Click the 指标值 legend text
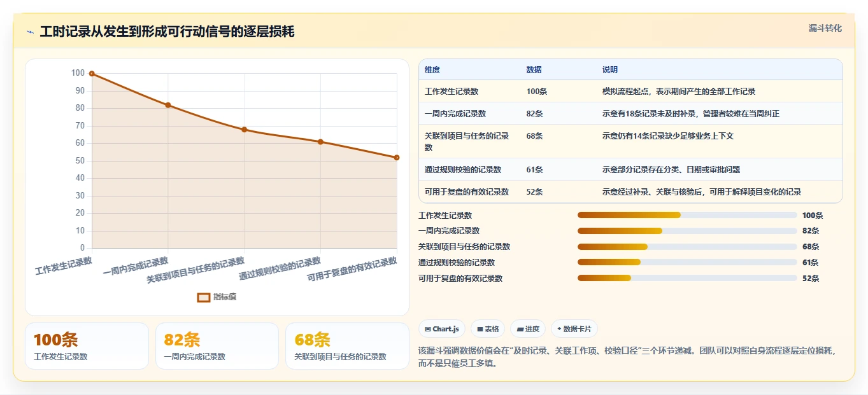Screen dimensions: 868x395 (225, 297)
